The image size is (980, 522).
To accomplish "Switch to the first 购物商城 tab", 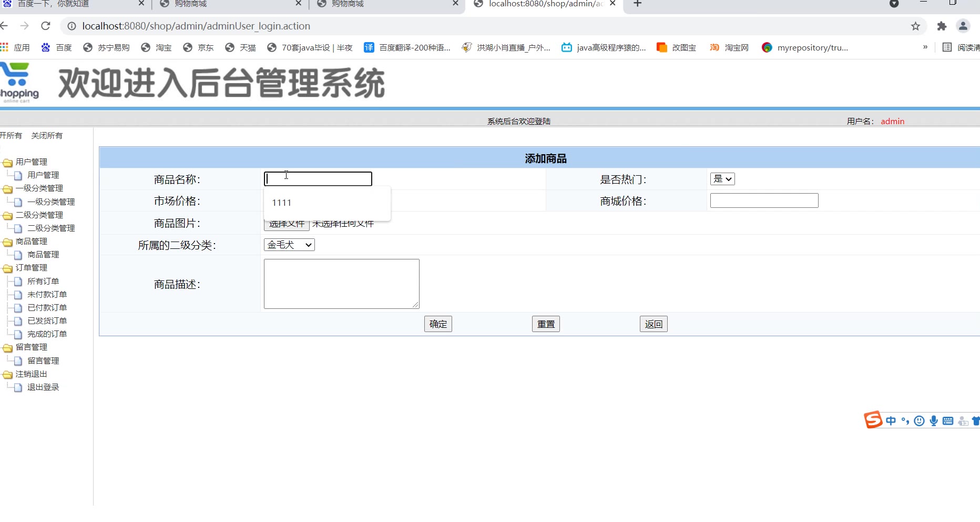I will 230,4.
